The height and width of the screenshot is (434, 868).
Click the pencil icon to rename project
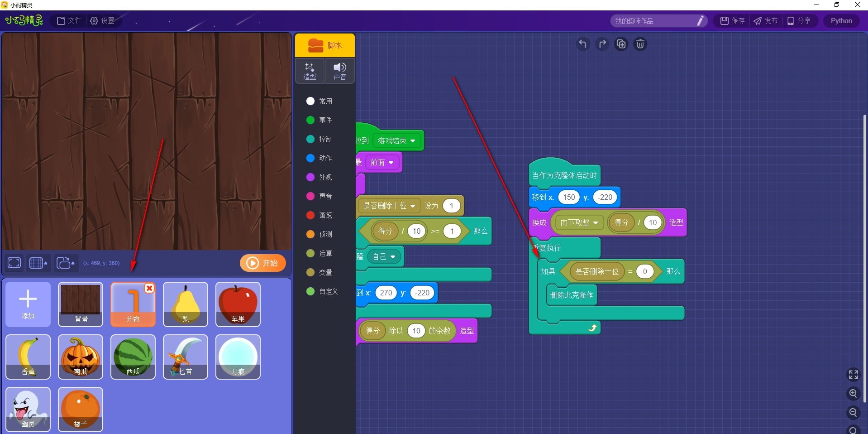(700, 21)
